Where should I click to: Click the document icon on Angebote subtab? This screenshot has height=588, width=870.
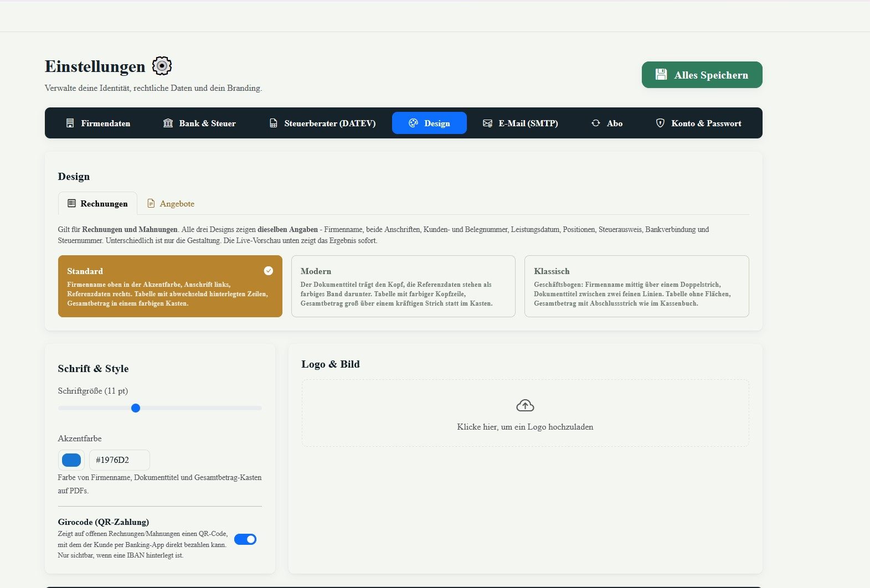tap(151, 203)
